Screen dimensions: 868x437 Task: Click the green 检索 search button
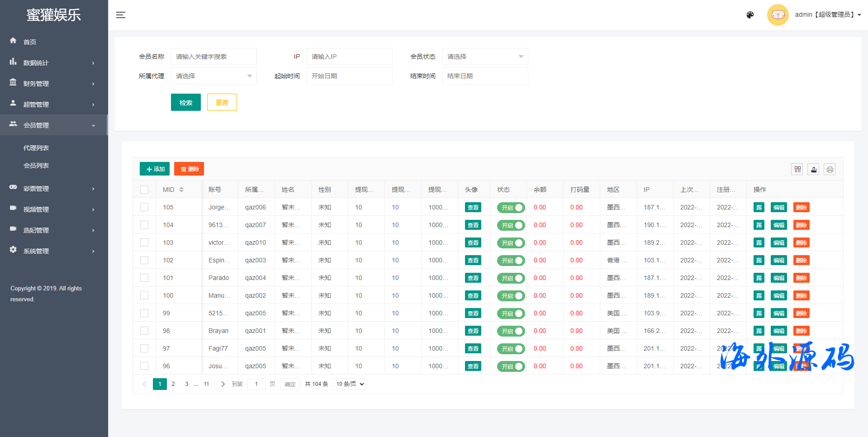(185, 103)
